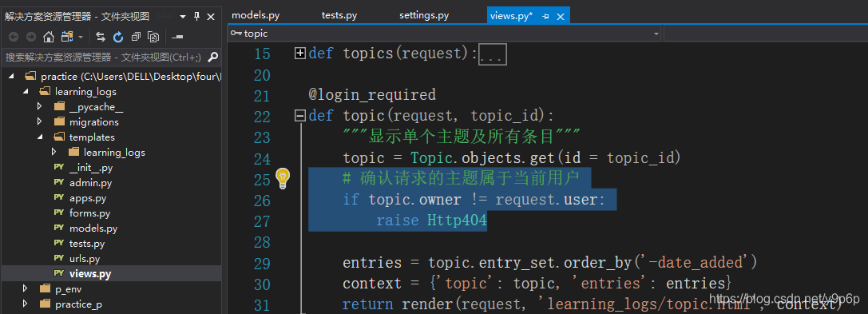The height and width of the screenshot is (314, 868).
Task: Switch to the settings.py editor tab
Action: (x=424, y=15)
